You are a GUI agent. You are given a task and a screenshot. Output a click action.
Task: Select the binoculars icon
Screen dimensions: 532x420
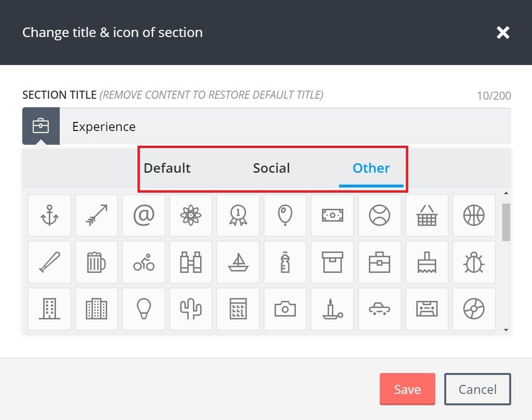coord(191,262)
